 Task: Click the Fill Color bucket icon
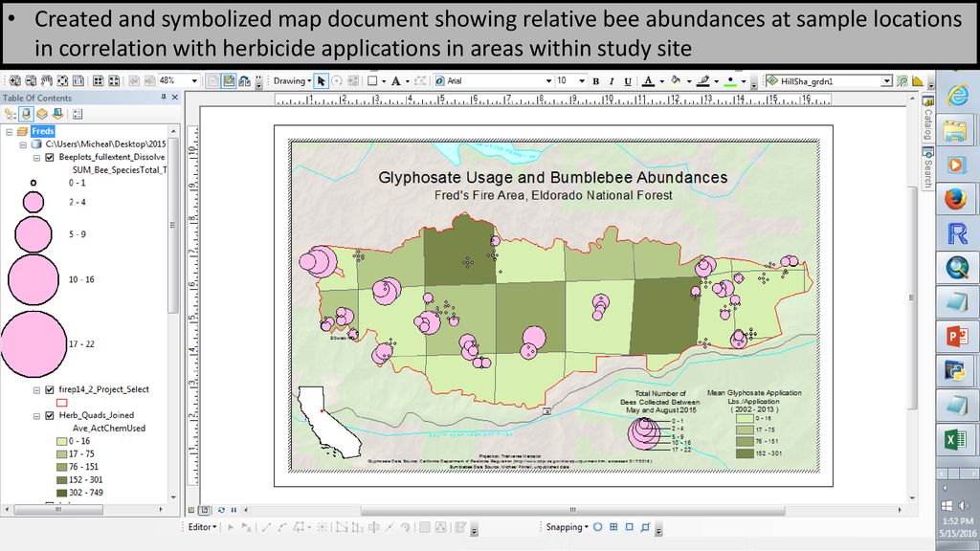click(x=676, y=80)
